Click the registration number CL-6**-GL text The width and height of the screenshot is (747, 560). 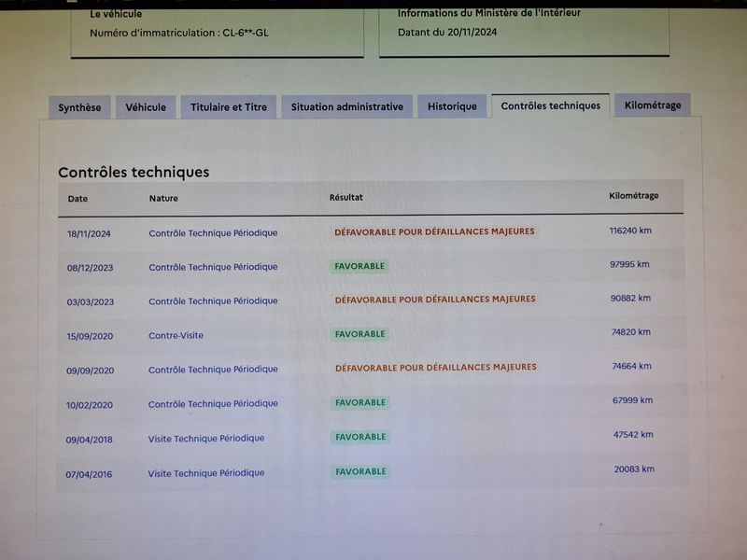pos(246,33)
